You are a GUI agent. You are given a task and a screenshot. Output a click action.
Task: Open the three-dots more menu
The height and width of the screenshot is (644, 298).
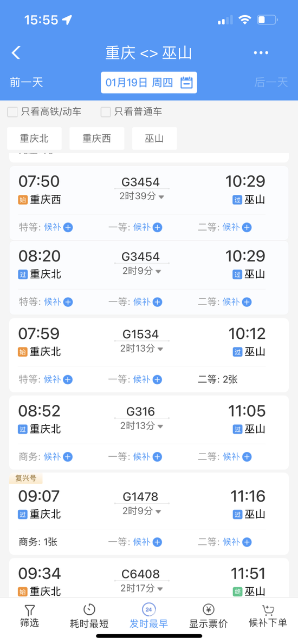pos(261,53)
